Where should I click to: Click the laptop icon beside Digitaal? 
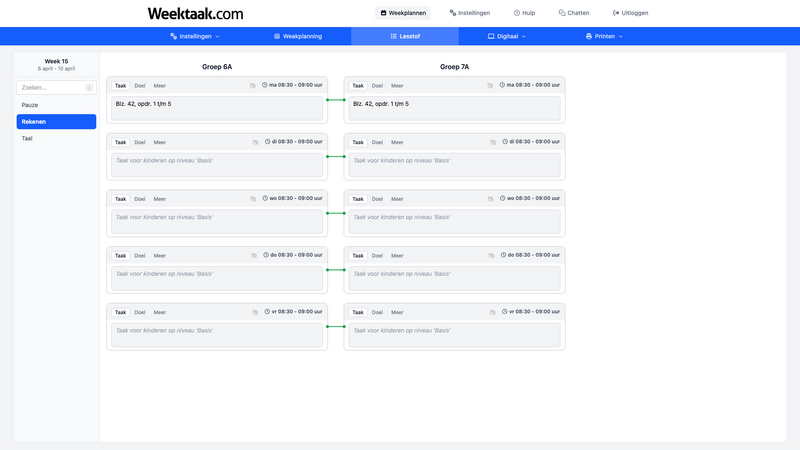(491, 36)
